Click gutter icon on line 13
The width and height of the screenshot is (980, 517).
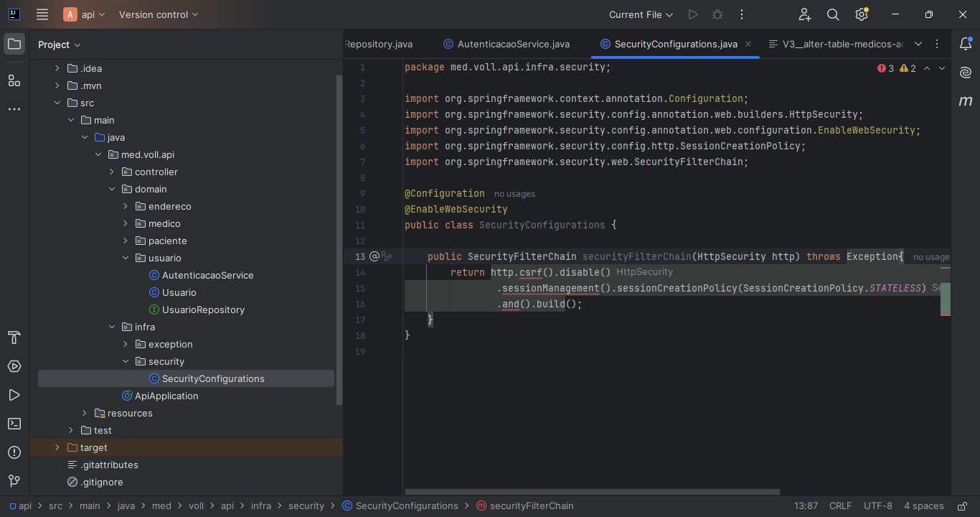(x=374, y=256)
